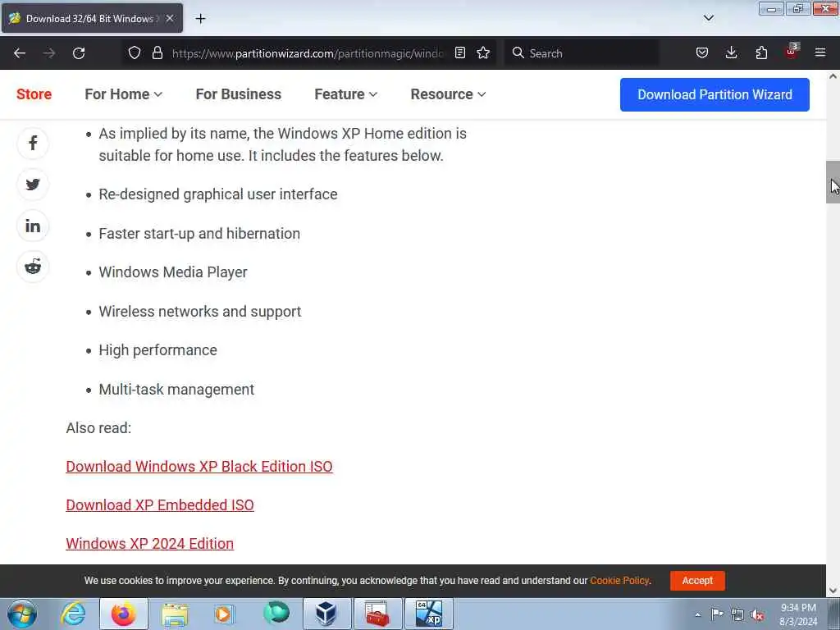840x630 pixels.
Task: Open the Firefox downloads panel
Action: pyautogui.click(x=731, y=53)
